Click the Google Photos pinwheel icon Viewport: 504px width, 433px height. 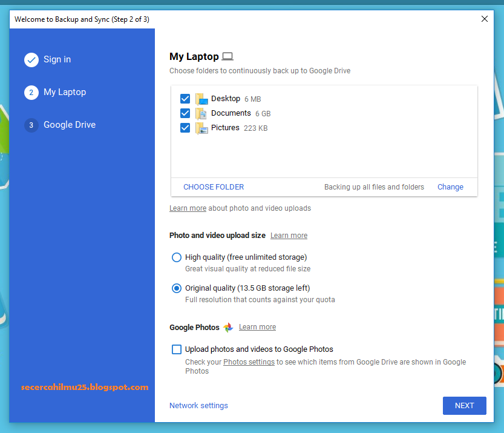(x=228, y=328)
